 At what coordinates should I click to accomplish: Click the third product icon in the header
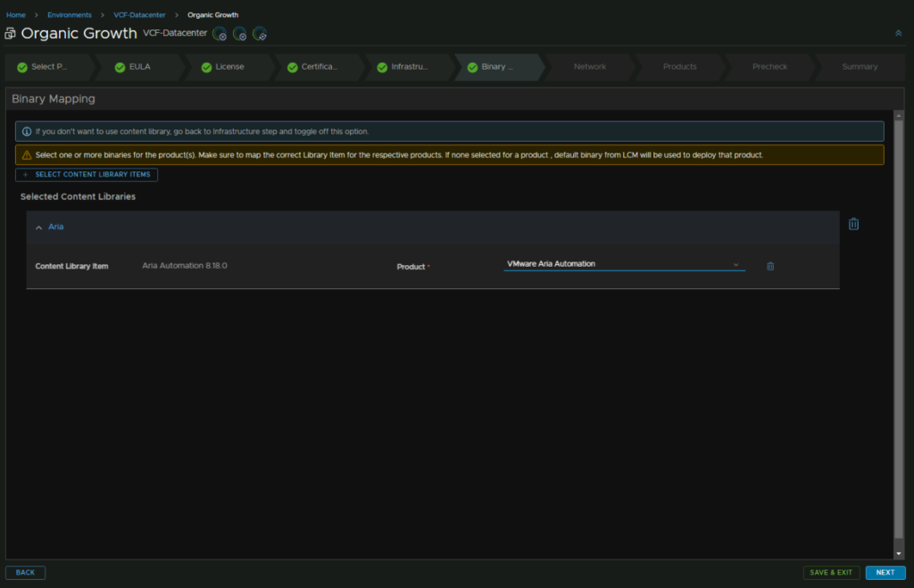coord(260,34)
